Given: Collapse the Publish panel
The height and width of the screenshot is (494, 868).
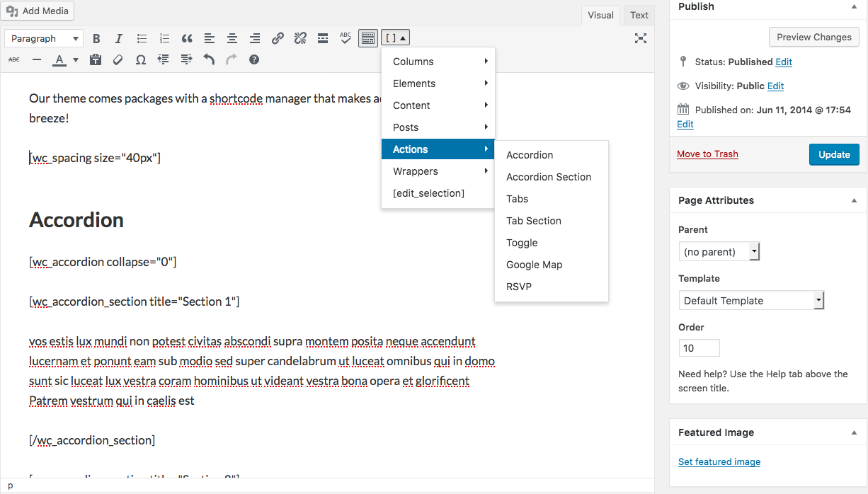Looking at the screenshot, I should pyautogui.click(x=854, y=6).
